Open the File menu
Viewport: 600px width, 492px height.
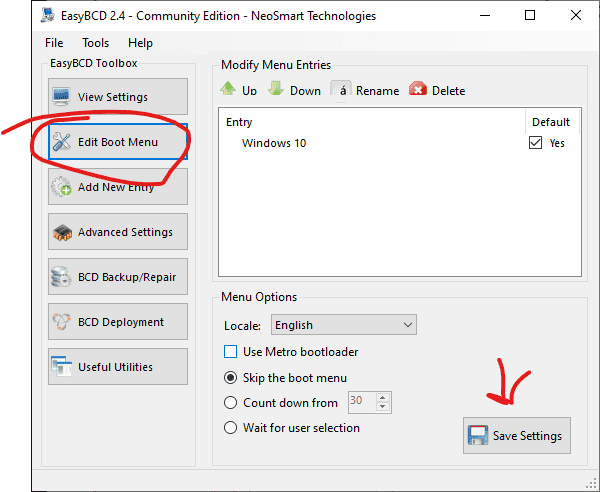(x=54, y=43)
